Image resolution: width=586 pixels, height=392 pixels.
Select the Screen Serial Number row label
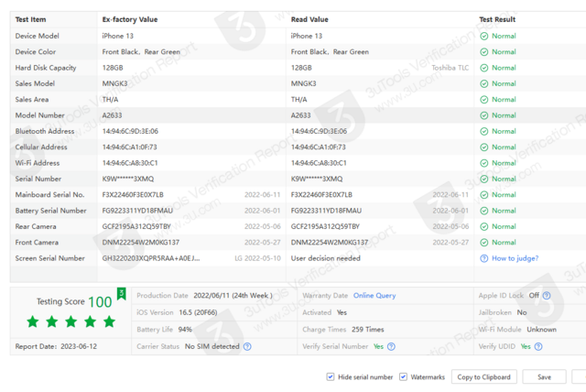coord(50,258)
